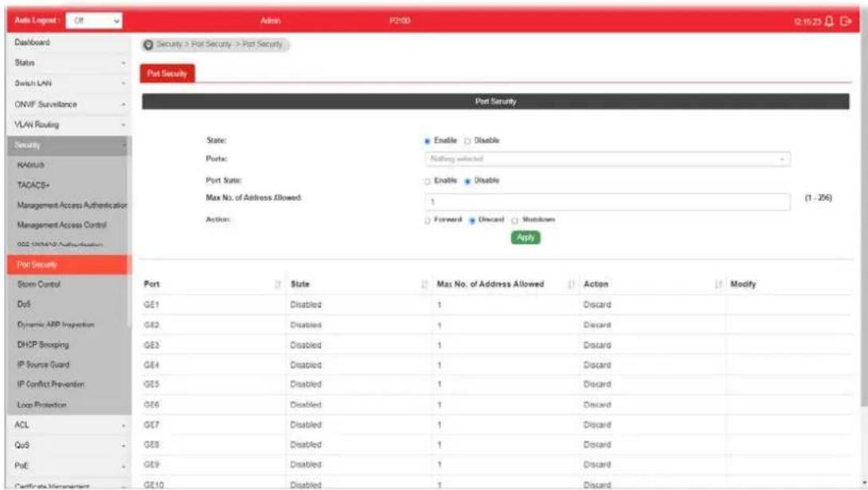The image size is (868, 490).
Task: Sort table by Action column icon
Action: [x=718, y=284]
